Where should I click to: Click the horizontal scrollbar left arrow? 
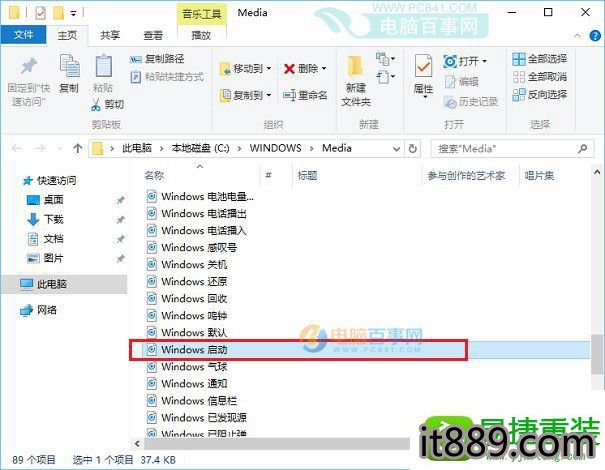(x=137, y=443)
